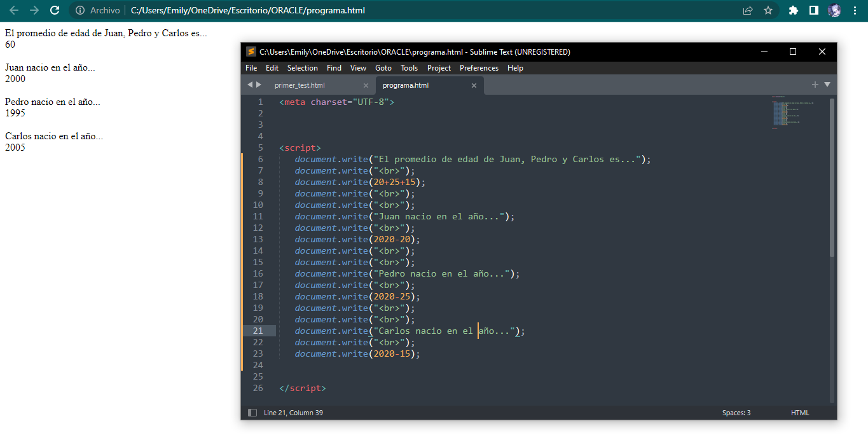Open the browser profile avatar

[834, 10]
